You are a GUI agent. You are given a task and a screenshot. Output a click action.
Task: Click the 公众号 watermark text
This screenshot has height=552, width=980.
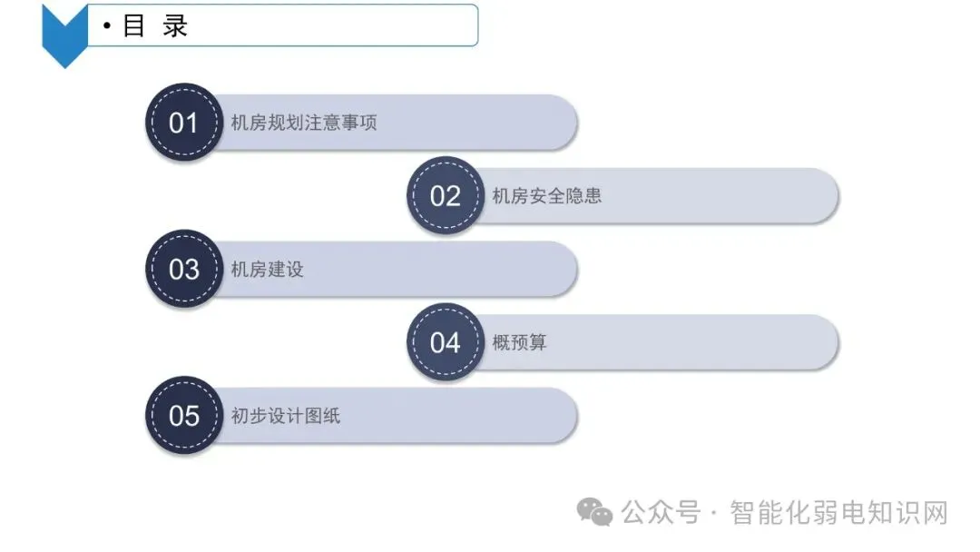[661, 513]
